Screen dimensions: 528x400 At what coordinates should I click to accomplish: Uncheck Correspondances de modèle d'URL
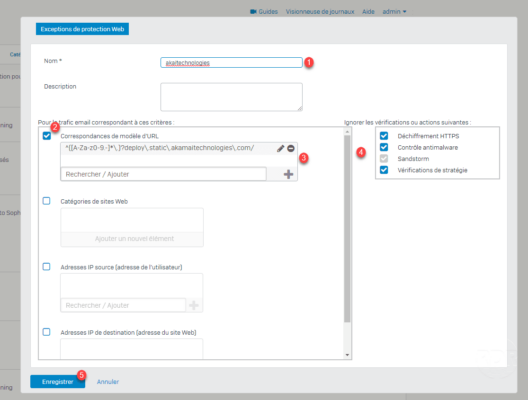47,136
